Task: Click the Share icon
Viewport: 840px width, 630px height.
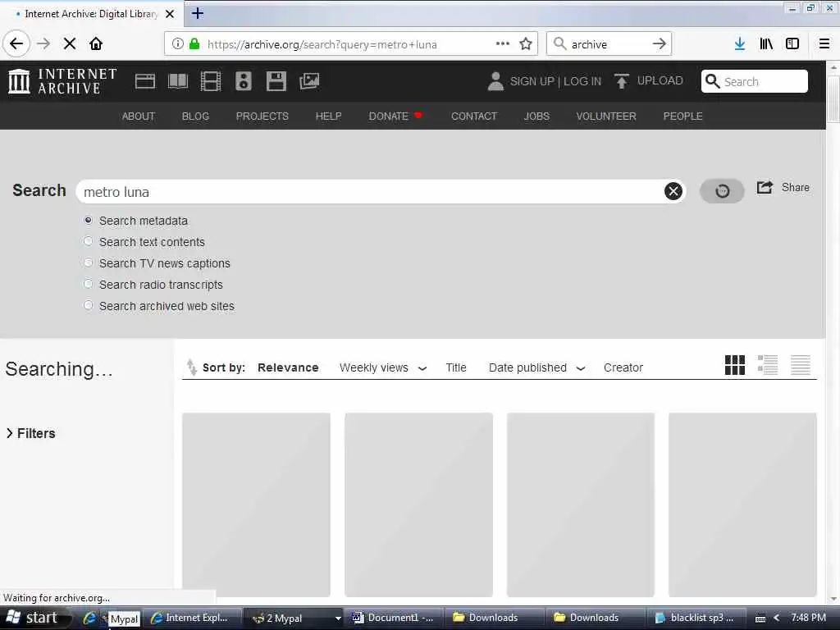Action: (x=765, y=188)
